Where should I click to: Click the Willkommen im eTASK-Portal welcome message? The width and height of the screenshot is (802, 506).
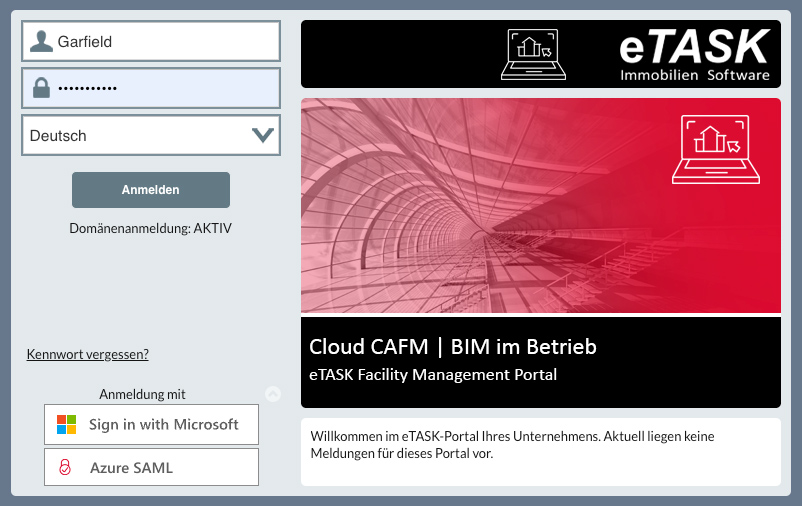coord(513,445)
